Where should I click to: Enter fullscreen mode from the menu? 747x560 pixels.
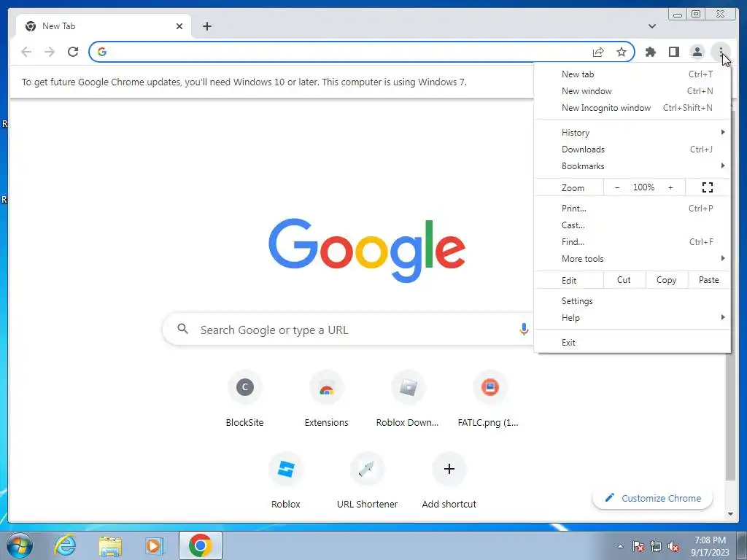coord(708,187)
